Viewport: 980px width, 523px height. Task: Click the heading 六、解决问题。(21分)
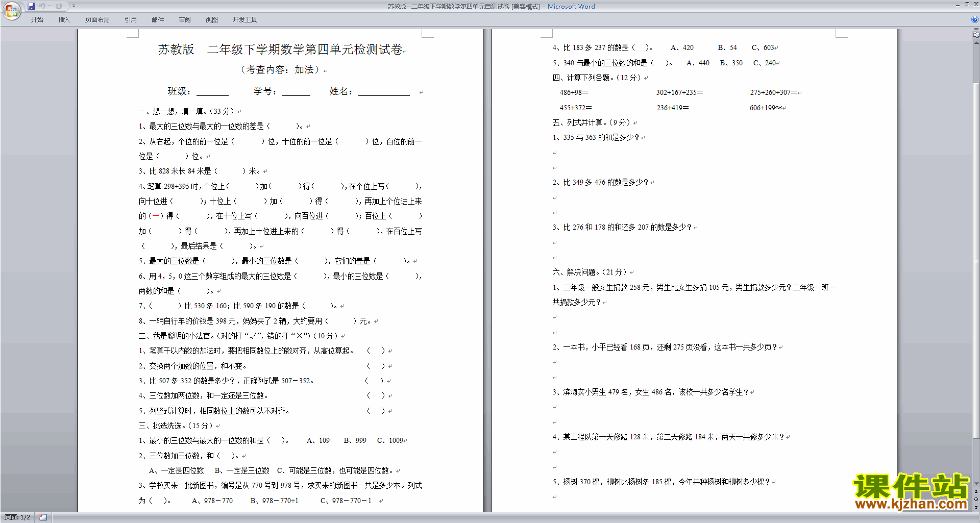590,272
